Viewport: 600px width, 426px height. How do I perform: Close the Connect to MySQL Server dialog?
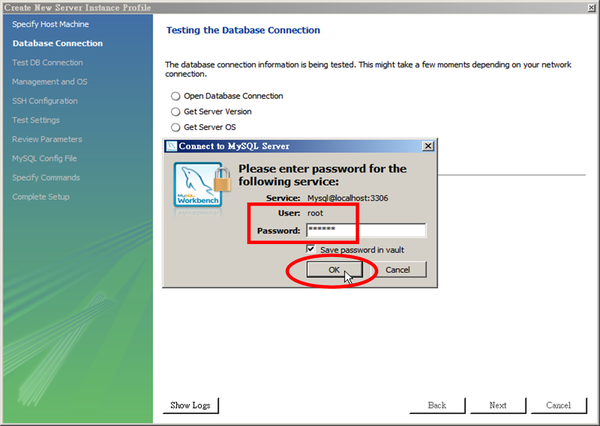[x=428, y=146]
